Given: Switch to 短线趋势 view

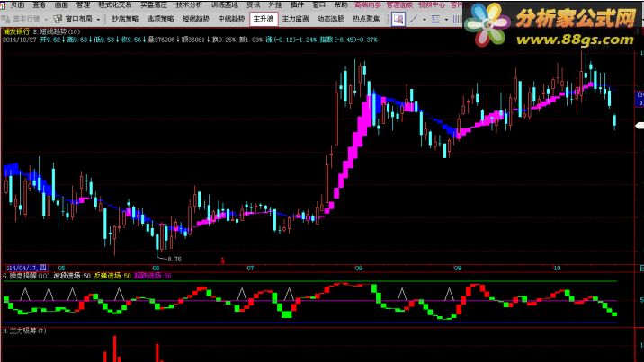Looking at the screenshot, I should click(x=196, y=19).
